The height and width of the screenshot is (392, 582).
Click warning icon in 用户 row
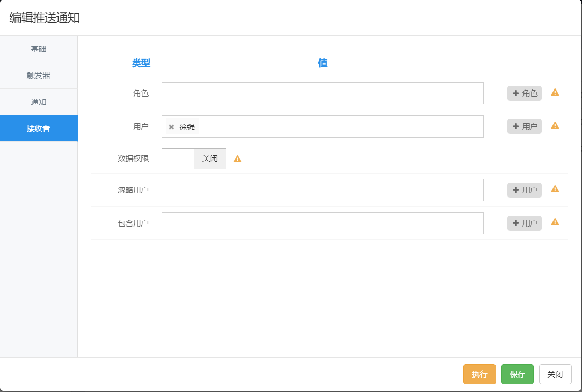(555, 126)
